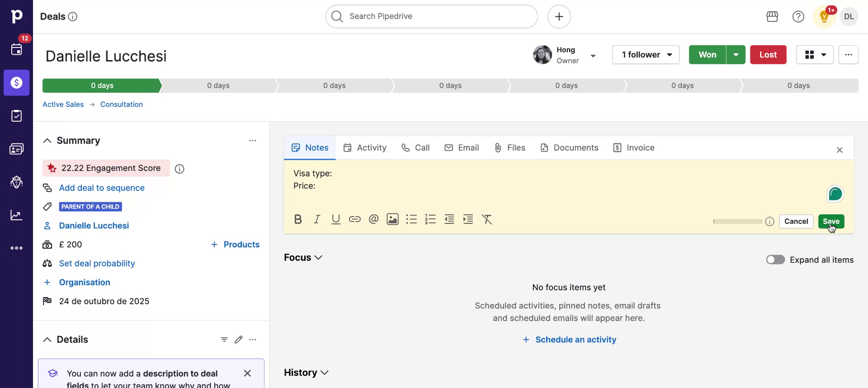Image resolution: width=868 pixels, height=388 pixels.
Task: Click Add deal to sequence link
Action: click(x=102, y=188)
